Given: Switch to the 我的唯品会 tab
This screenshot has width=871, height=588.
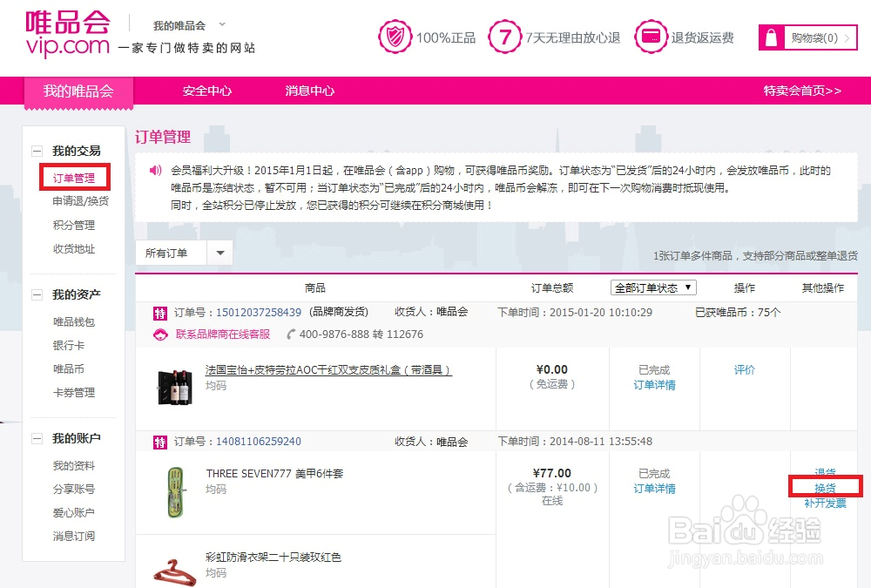Looking at the screenshot, I should (78, 91).
